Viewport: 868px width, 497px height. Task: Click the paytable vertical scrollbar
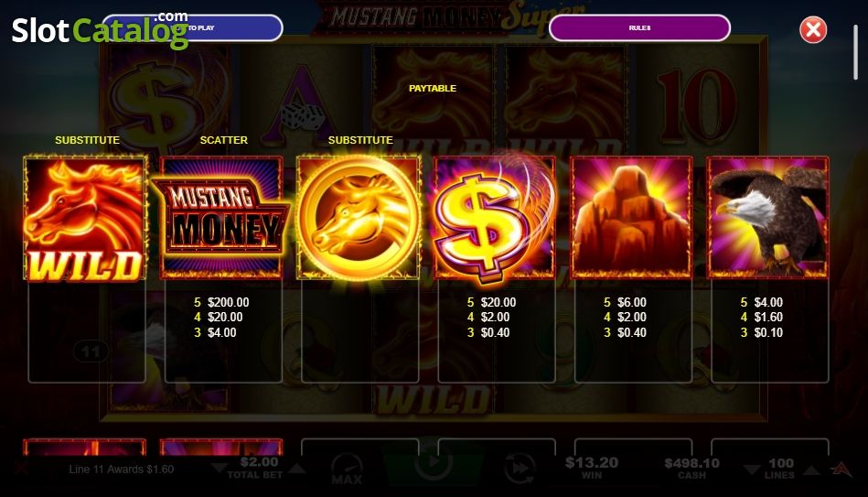[856, 52]
